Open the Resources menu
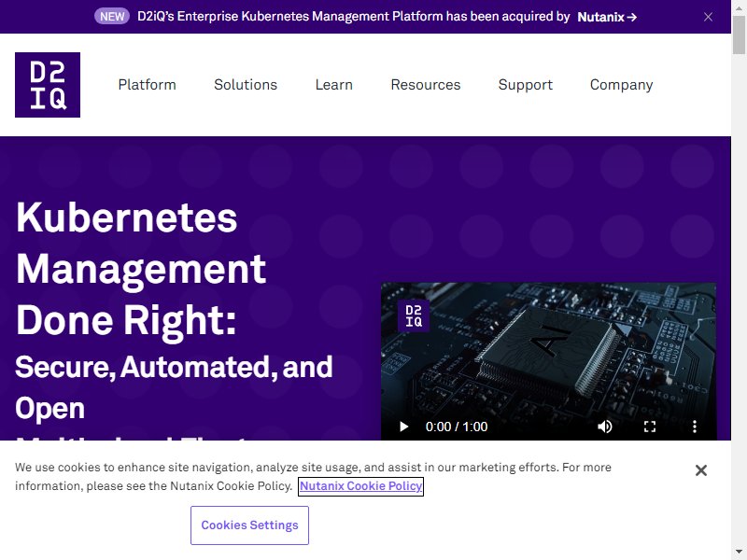 (426, 85)
